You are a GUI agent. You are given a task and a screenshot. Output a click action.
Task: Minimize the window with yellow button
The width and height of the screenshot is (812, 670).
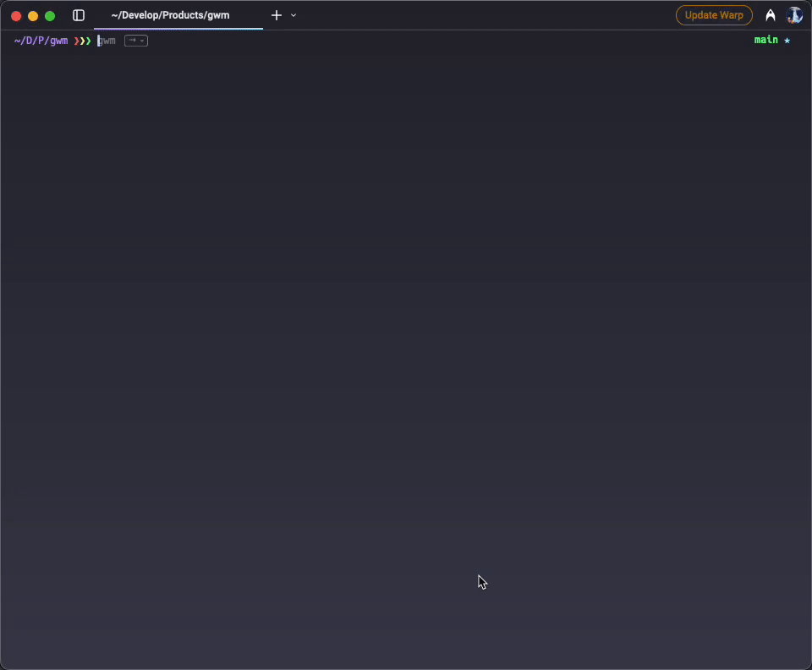point(33,16)
